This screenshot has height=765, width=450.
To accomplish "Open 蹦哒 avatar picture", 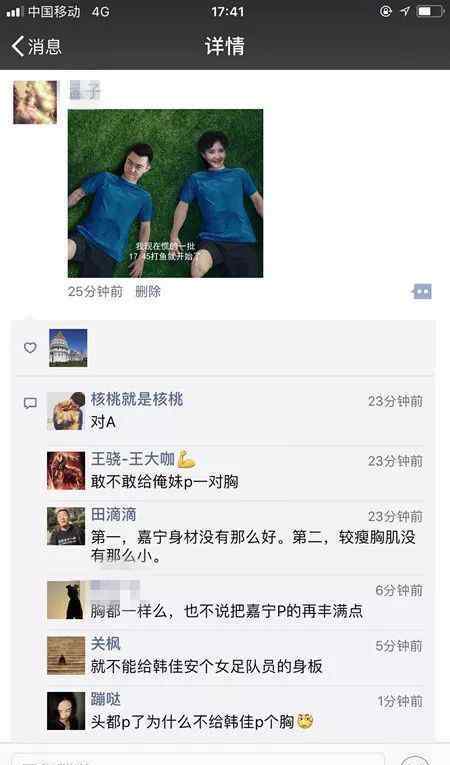I will (x=66, y=711).
